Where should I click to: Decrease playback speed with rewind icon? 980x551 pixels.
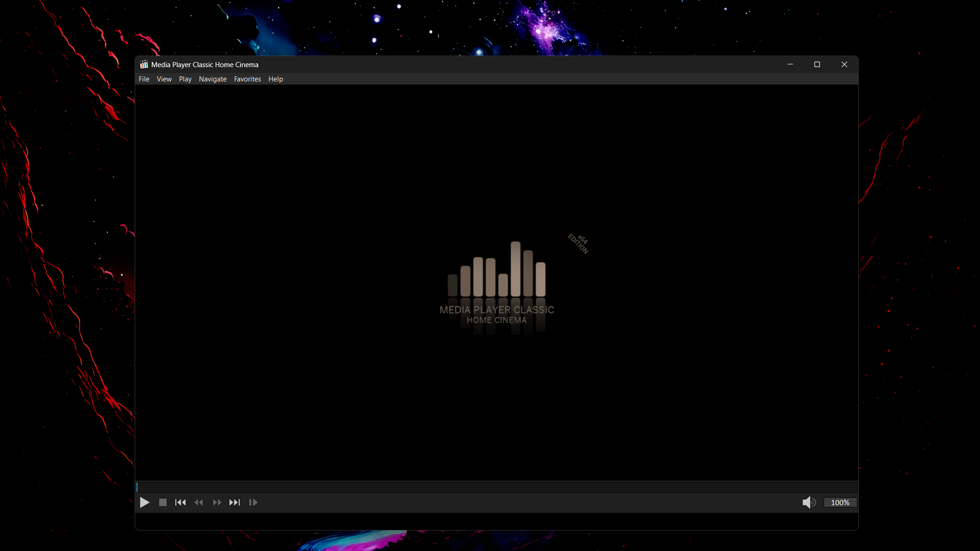click(x=199, y=502)
